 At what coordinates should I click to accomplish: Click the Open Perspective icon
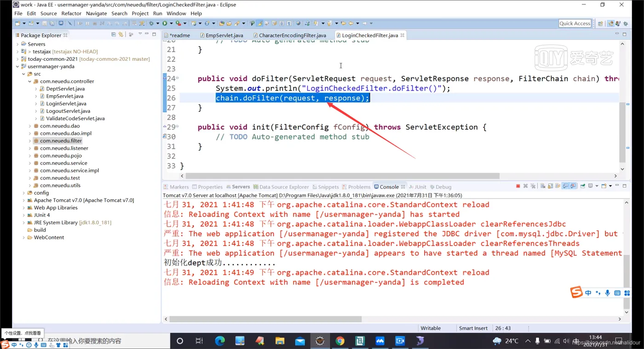[x=600, y=23]
